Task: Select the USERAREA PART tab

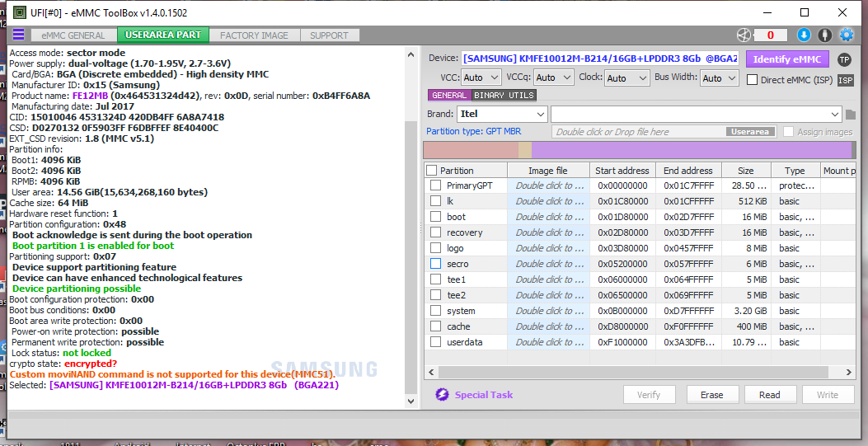Action: coord(162,35)
